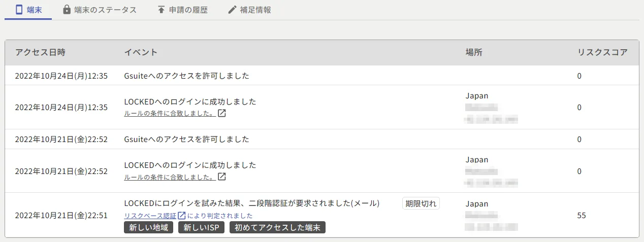Click the 期限切れ badge

(x=421, y=203)
